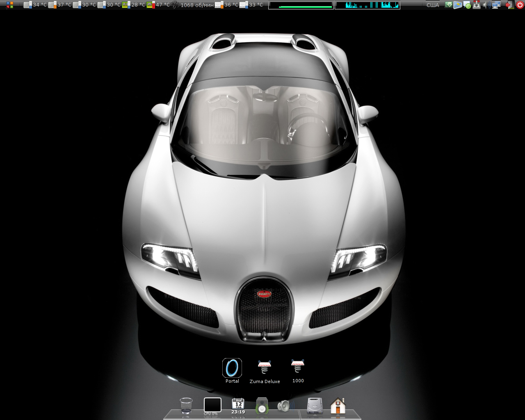Click the 36 °C drive temperature sensor

tap(226, 5)
